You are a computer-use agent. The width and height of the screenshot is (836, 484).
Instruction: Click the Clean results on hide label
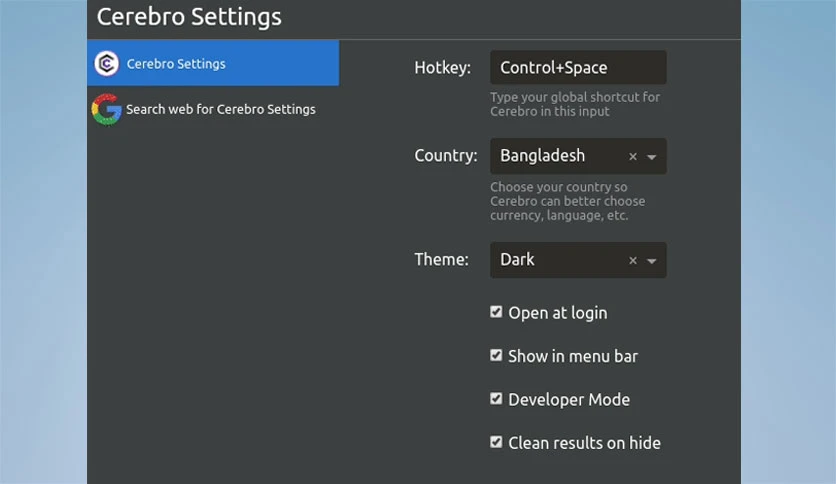(584, 443)
